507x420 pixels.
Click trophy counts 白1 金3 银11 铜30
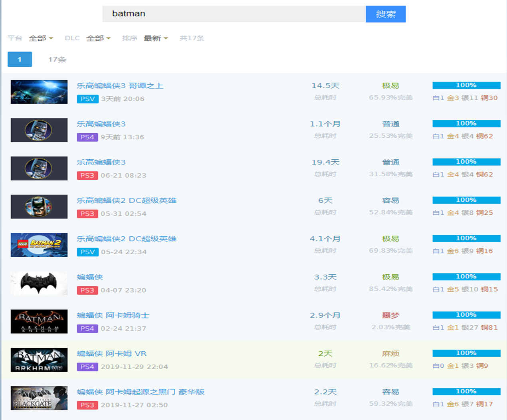coord(465,98)
